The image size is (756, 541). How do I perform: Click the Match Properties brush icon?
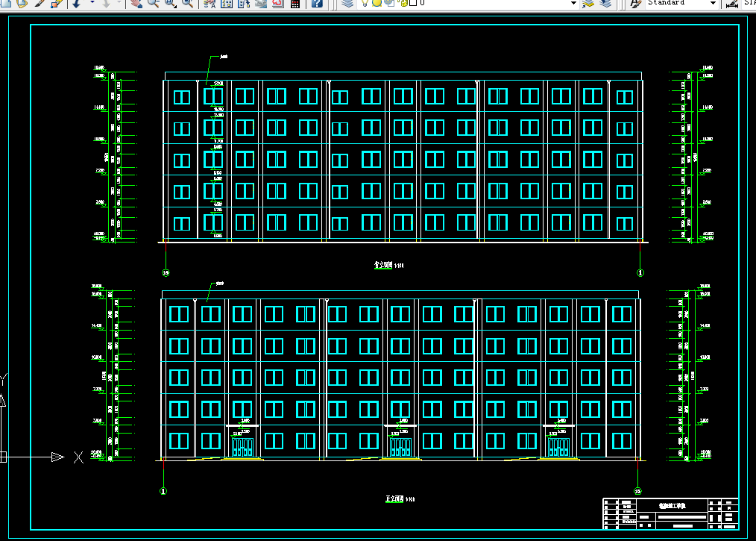pos(40,4)
